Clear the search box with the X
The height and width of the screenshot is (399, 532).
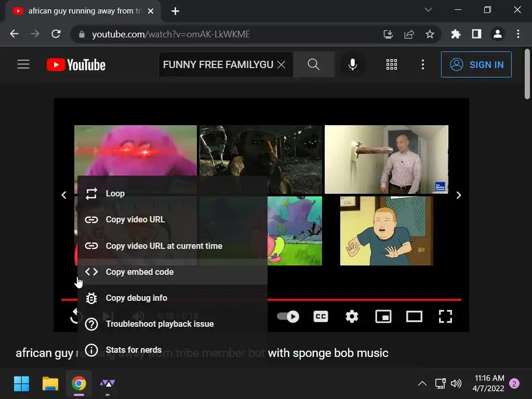click(281, 64)
